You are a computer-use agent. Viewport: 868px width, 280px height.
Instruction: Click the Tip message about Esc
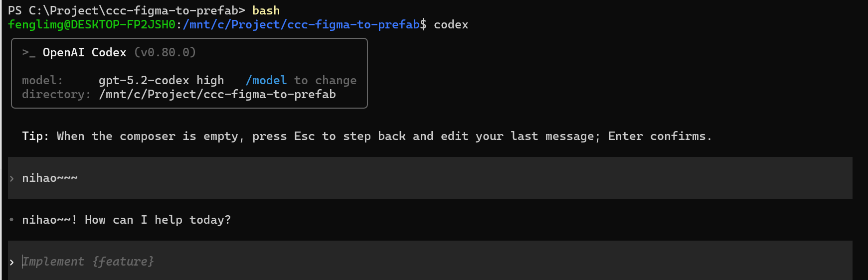pos(366,136)
